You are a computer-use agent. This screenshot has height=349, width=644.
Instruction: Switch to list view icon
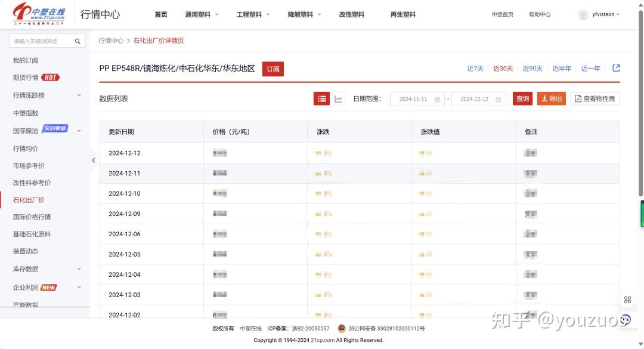click(321, 98)
